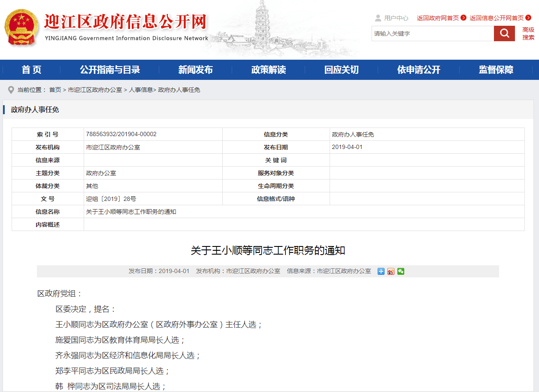Click the 返回信息公开网首页 link
This screenshot has height=392, width=539.
[x=497, y=18]
